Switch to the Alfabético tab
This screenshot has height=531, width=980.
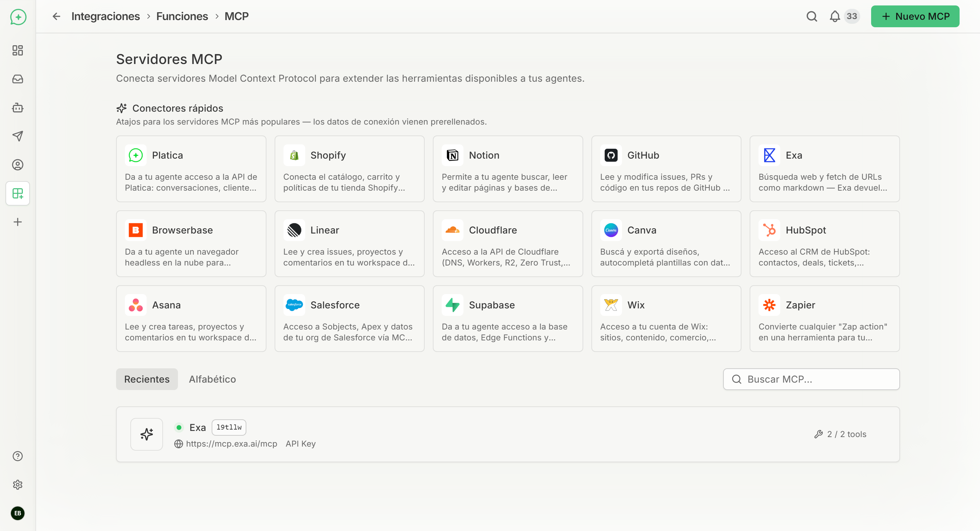212,379
